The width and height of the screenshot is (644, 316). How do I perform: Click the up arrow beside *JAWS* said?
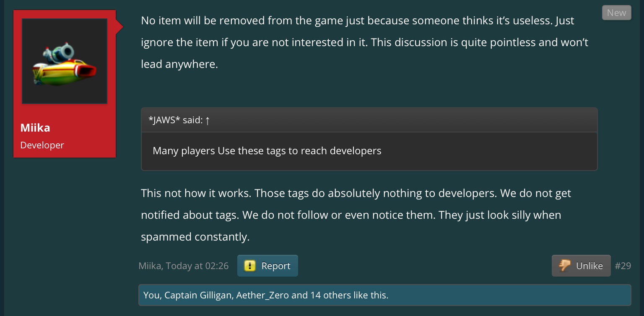pyautogui.click(x=208, y=121)
